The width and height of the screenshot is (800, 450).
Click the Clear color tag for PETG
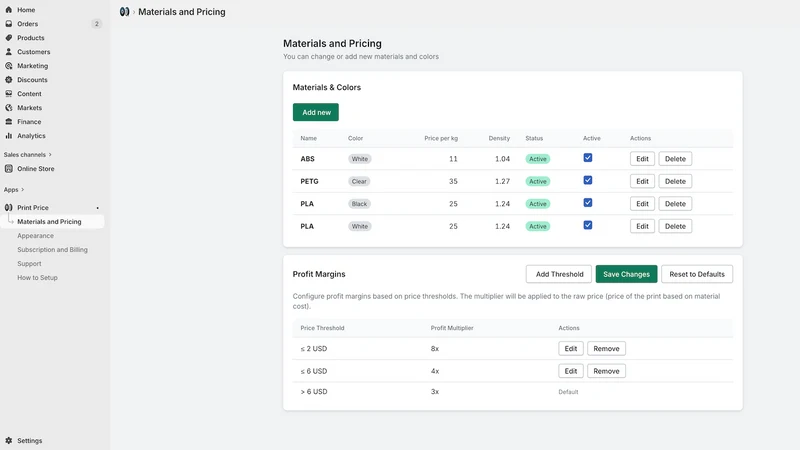pyautogui.click(x=359, y=181)
